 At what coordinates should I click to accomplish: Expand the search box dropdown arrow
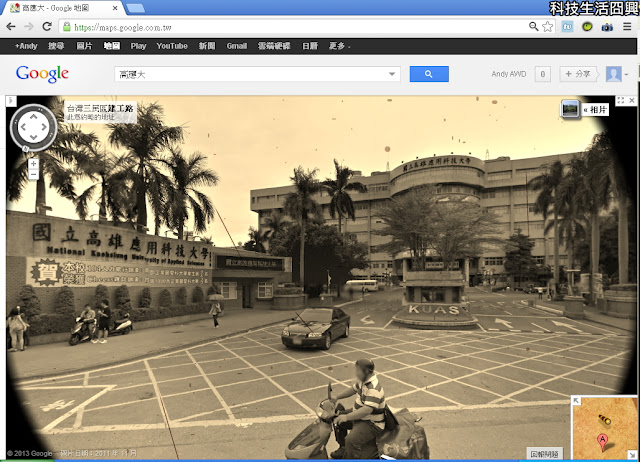392,74
